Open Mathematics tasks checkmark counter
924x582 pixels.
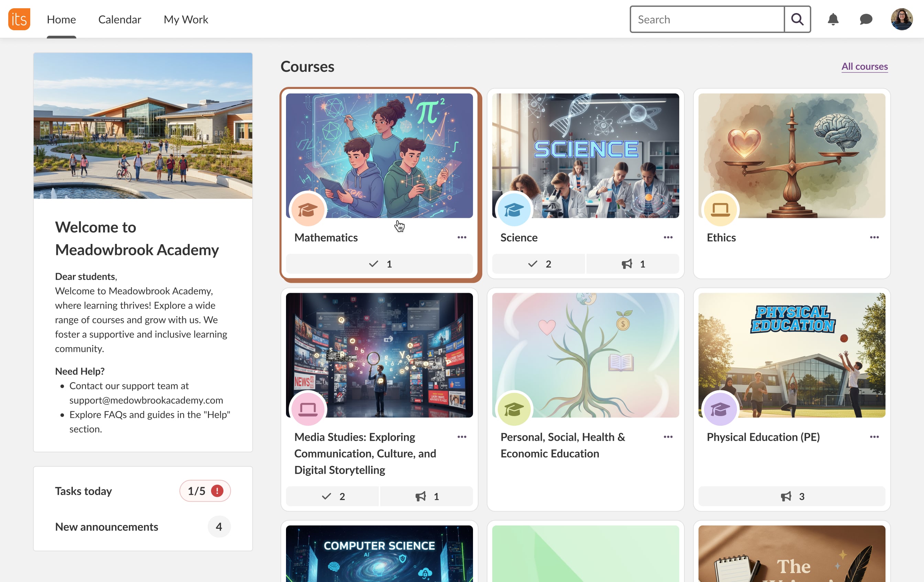tap(379, 264)
